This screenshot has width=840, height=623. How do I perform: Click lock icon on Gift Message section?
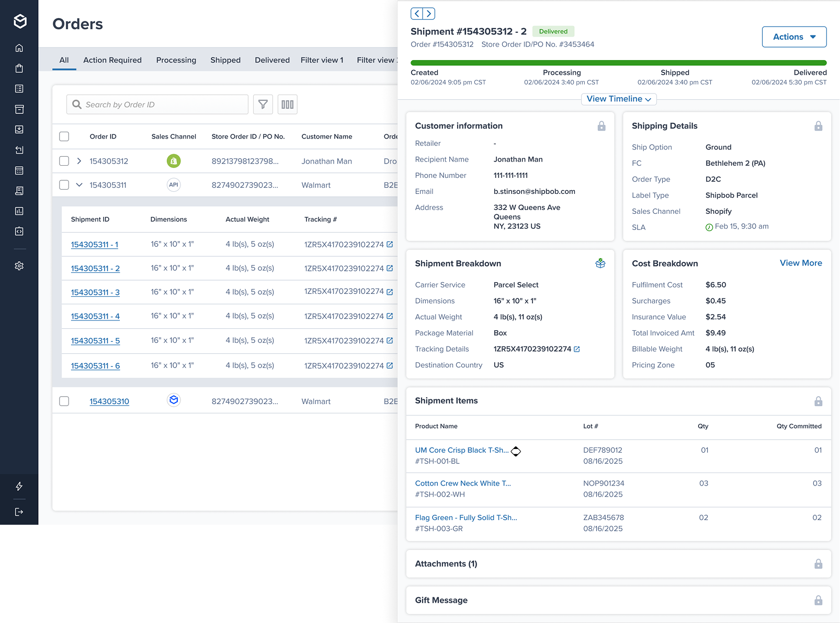tap(819, 601)
